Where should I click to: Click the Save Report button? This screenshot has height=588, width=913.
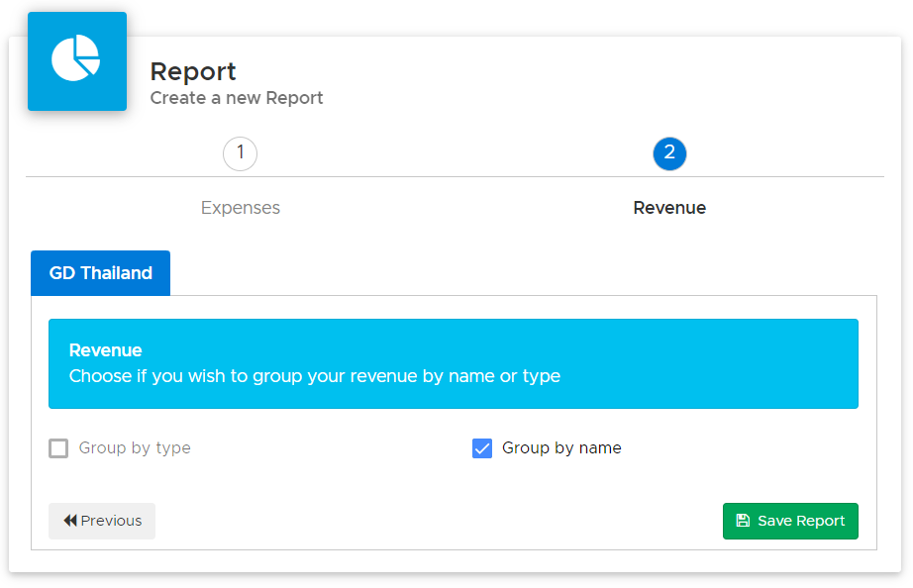click(x=790, y=521)
